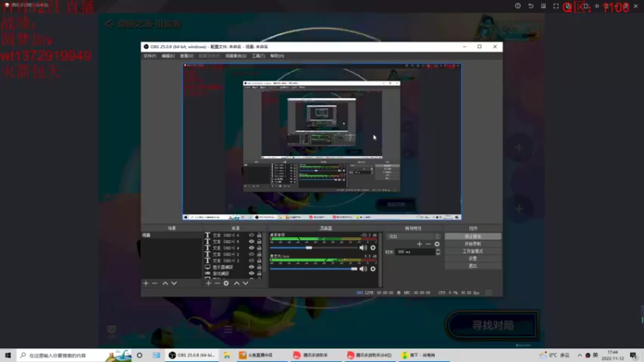
Task: Select the 显示器捕获 source row
Action: coord(234,267)
